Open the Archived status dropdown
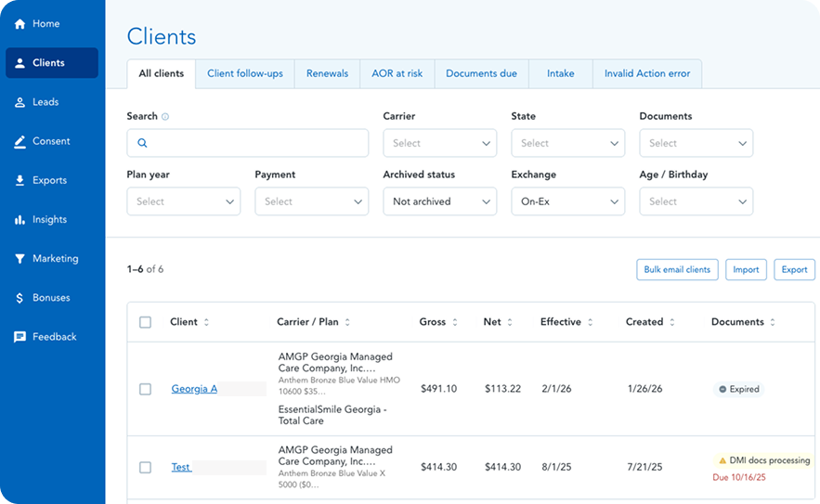Screen dimensions: 820x504 coord(440,201)
